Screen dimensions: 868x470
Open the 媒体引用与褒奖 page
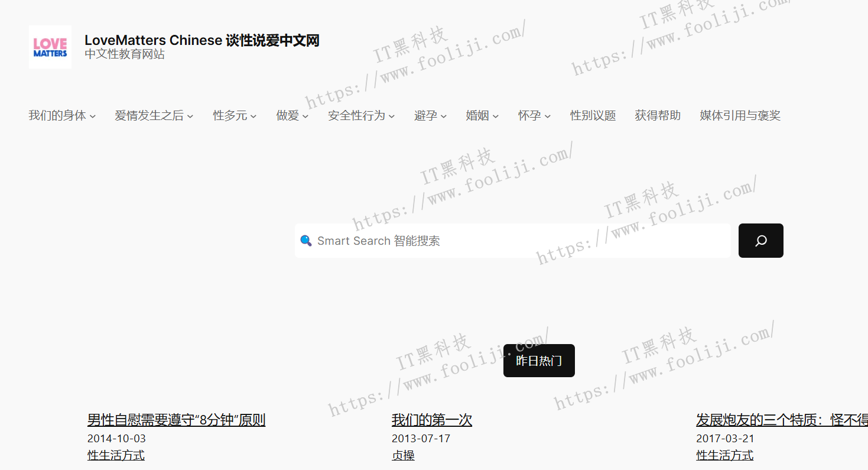(x=740, y=115)
